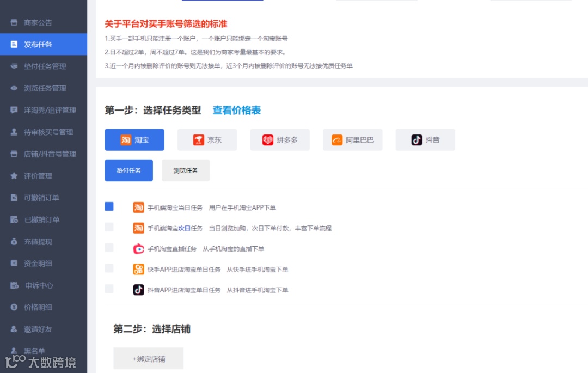
Task: Select the 京东 platform button
Action: point(207,140)
